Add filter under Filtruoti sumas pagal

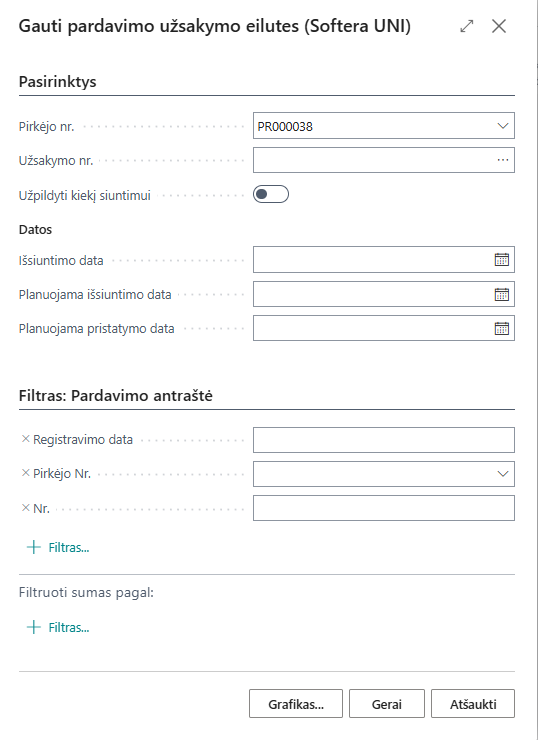(x=58, y=627)
